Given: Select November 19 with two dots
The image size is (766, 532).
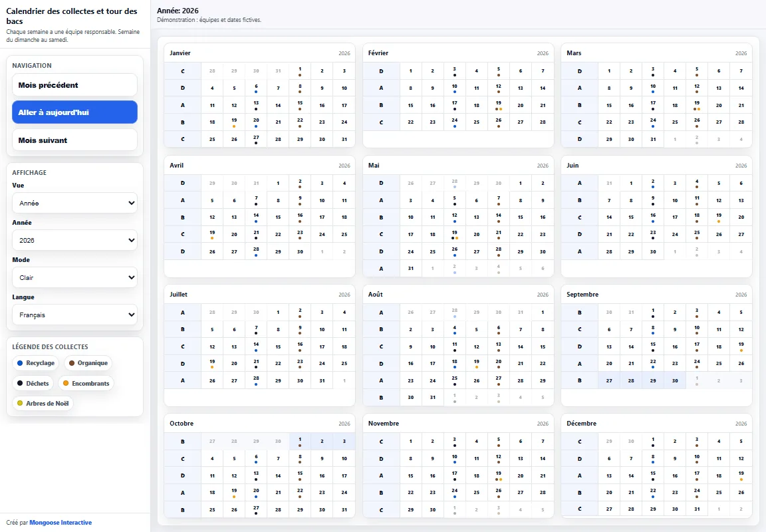Looking at the screenshot, I should [x=498, y=475].
